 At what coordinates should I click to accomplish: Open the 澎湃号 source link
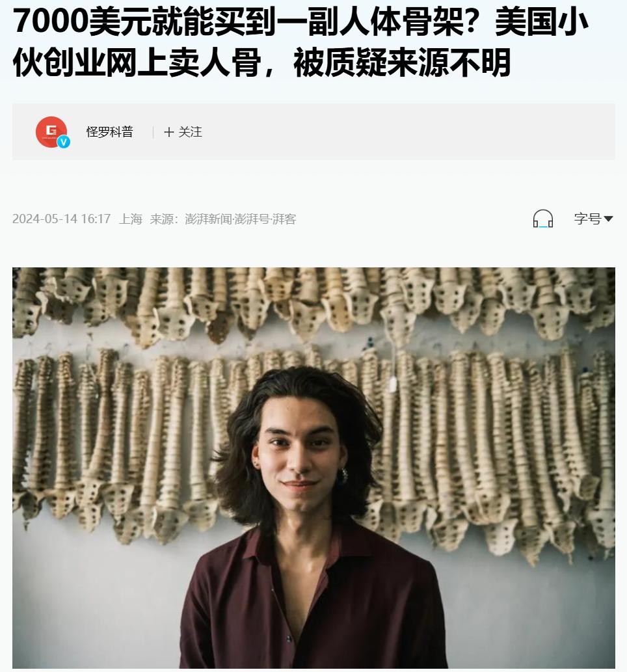[x=252, y=219]
